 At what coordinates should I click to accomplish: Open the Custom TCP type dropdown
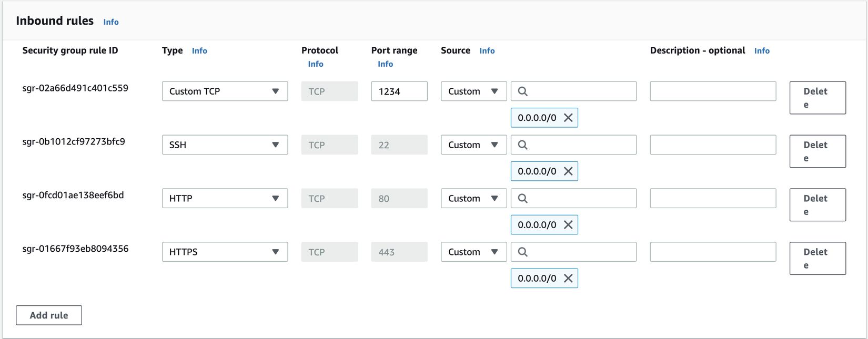(225, 91)
